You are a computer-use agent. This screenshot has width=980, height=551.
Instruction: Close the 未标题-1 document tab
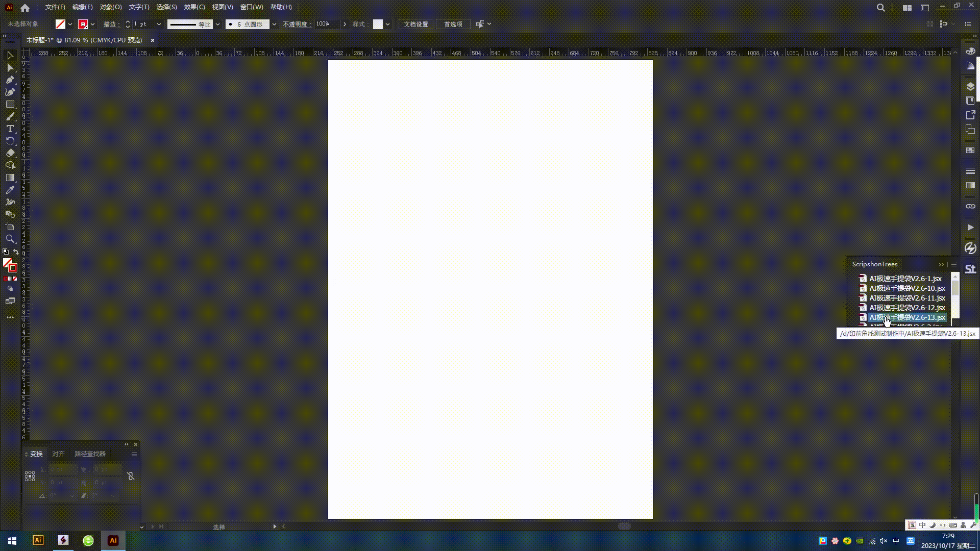pyautogui.click(x=152, y=40)
